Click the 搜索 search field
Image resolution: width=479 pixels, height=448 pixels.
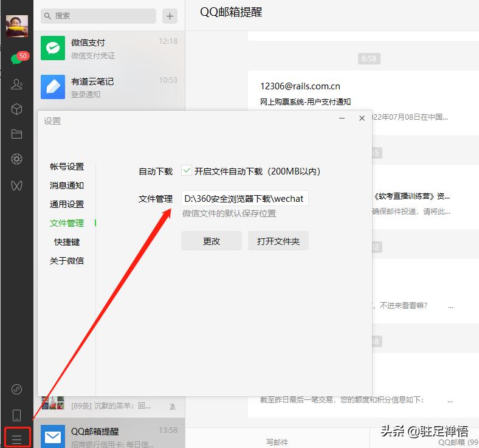[x=98, y=16]
